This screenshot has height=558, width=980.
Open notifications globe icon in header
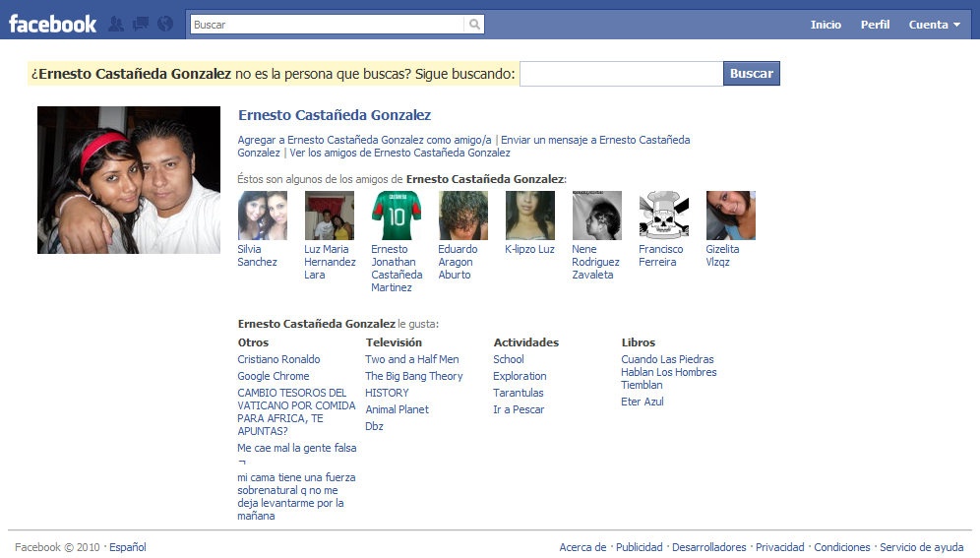(165, 25)
